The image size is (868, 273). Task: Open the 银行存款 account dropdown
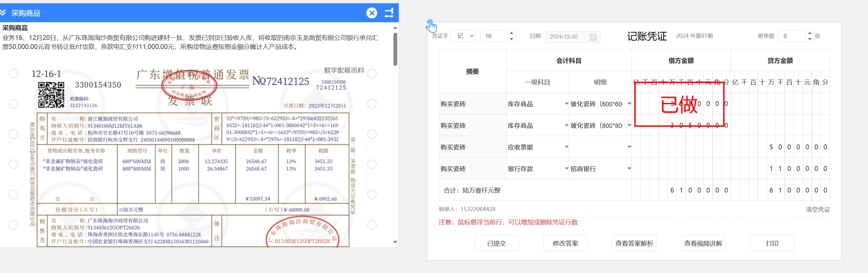click(566, 168)
